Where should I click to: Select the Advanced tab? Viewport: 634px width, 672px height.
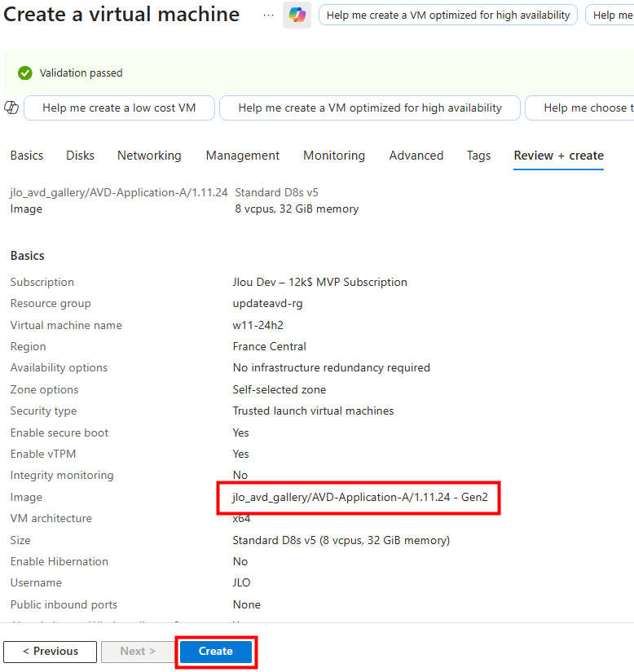tap(416, 156)
